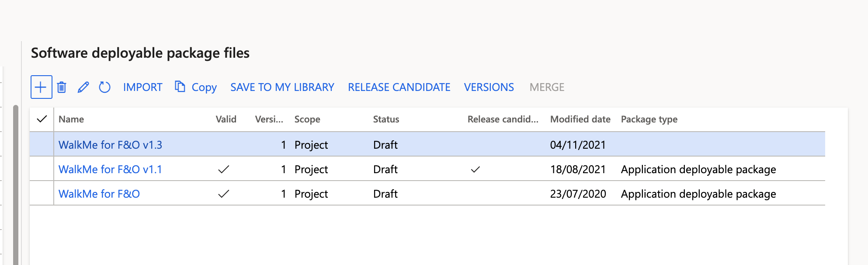Click the MERGE action
This screenshot has width=868, height=265.
coord(547,87)
